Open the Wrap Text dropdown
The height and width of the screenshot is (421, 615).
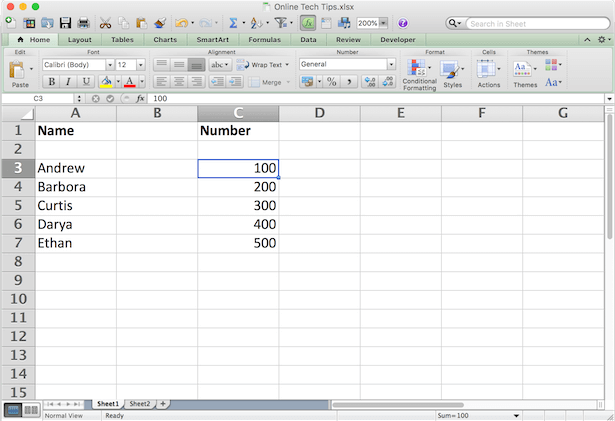pos(287,65)
